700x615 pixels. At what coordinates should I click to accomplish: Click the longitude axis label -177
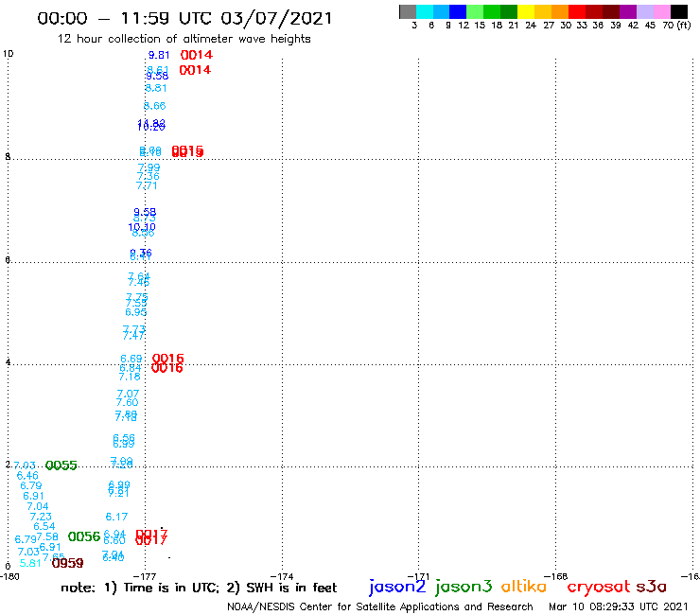coord(145,576)
